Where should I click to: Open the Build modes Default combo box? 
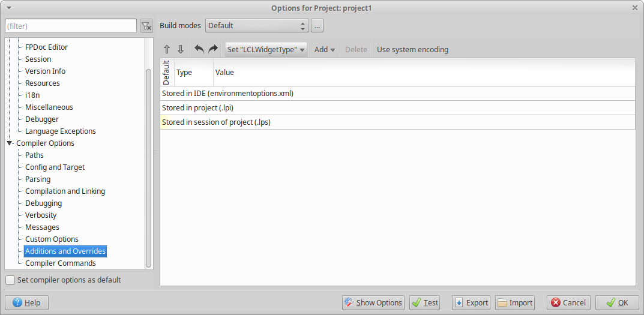(257, 25)
